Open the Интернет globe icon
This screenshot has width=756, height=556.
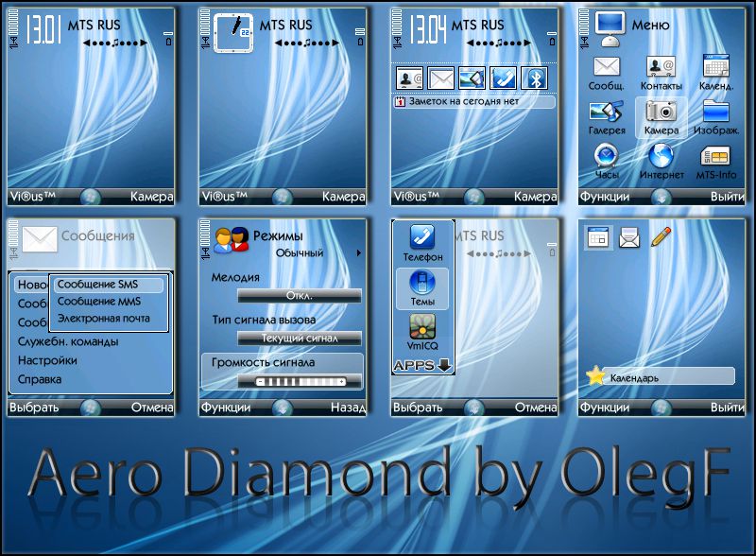tap(661, 155)
